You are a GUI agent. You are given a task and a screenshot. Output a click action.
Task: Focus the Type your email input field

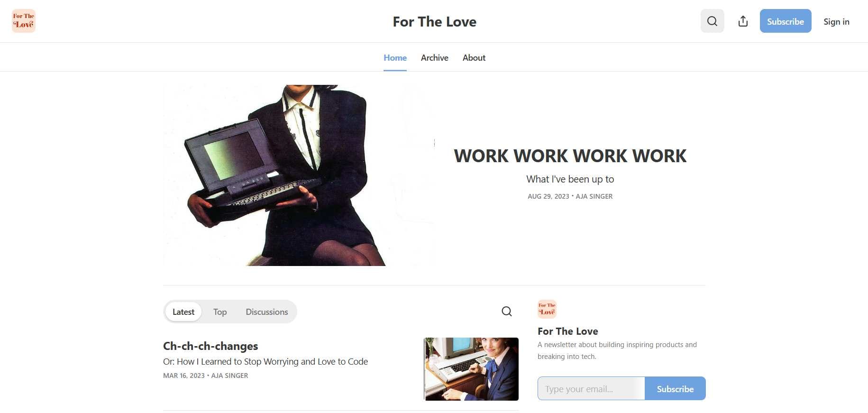tap(591, 388)
